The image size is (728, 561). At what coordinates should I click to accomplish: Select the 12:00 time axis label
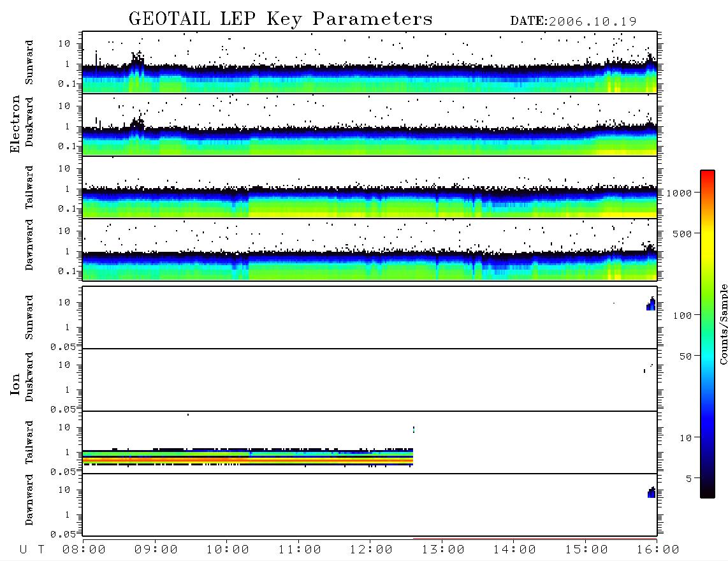click(371, 550)
